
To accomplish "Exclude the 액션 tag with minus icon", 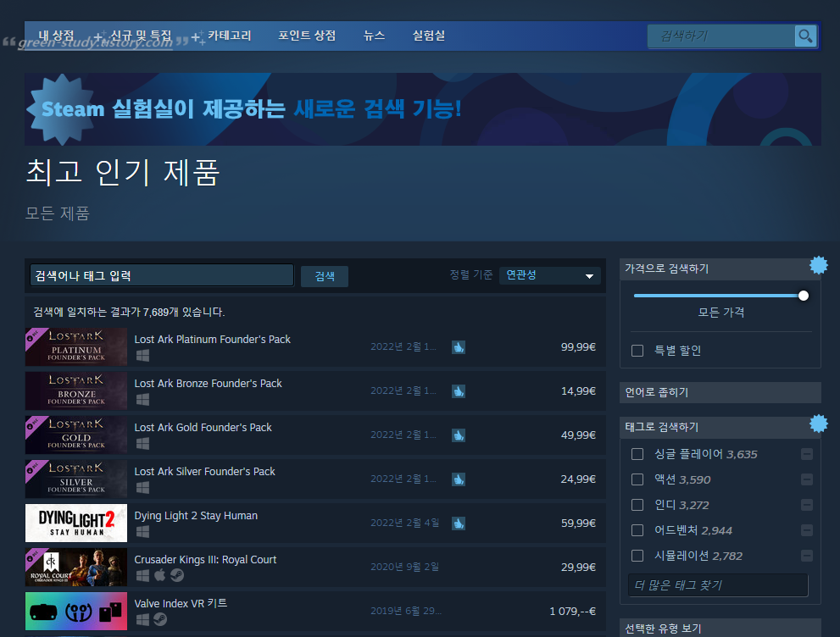I will [807, 479].
